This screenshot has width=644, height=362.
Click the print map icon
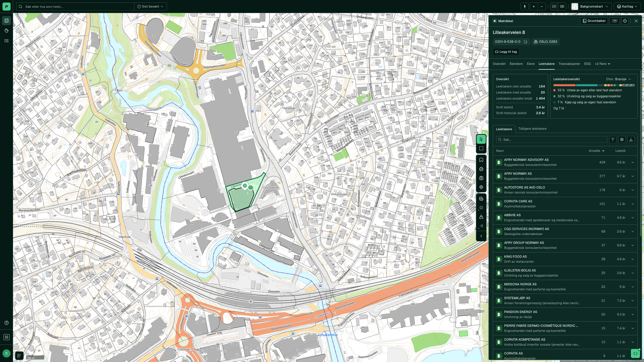pos(481,169)
